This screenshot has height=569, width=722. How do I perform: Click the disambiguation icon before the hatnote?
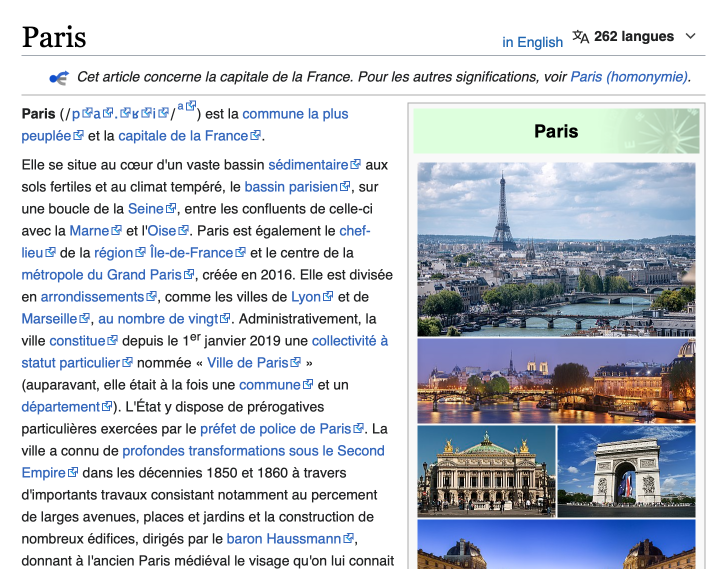pos(59,77)
